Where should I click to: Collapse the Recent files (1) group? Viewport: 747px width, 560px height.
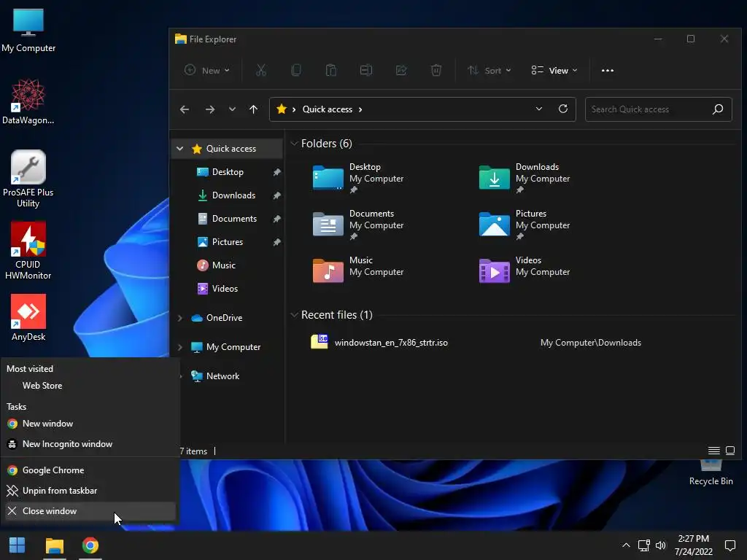tap(295, 315)
